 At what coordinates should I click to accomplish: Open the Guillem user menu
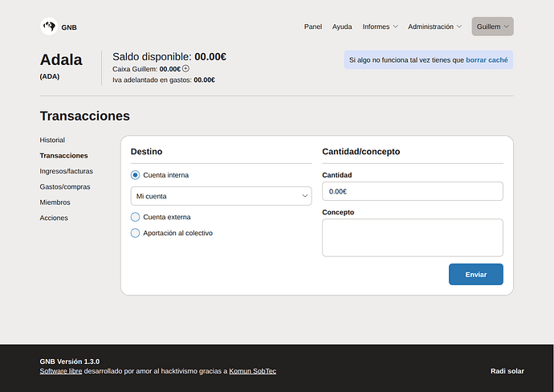[x=492, y=27]
